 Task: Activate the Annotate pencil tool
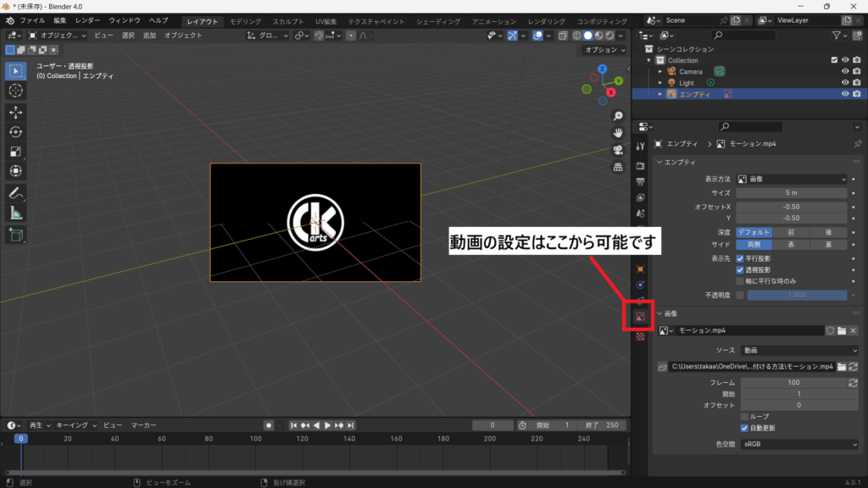[16, 193]
